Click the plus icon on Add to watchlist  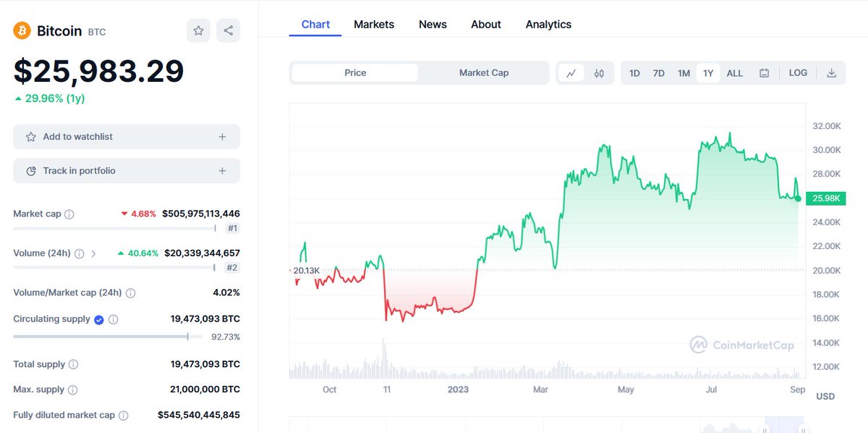(x=222, y=137)
